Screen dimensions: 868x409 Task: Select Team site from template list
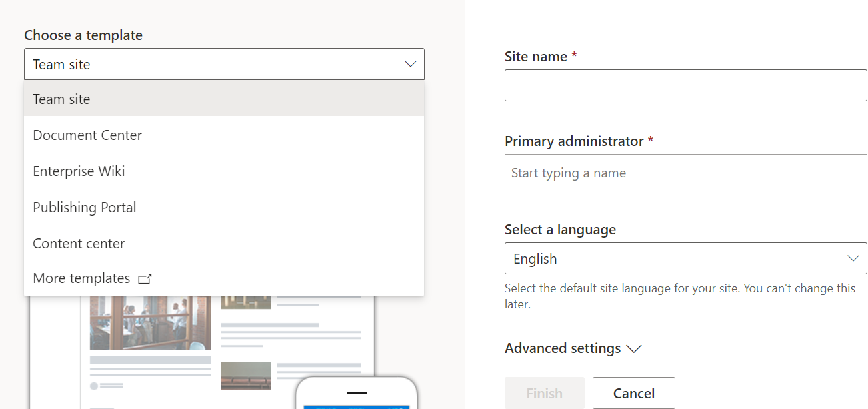[x=224, y=99]
